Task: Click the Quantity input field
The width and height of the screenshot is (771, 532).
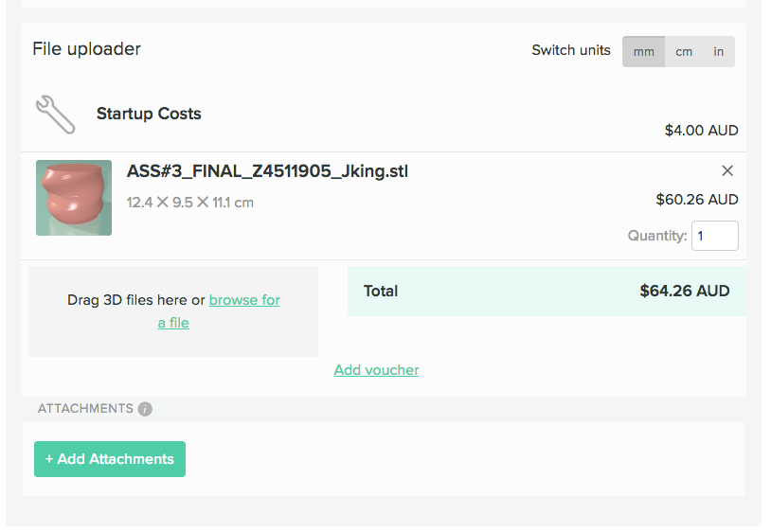Action: tap(714, 236)
